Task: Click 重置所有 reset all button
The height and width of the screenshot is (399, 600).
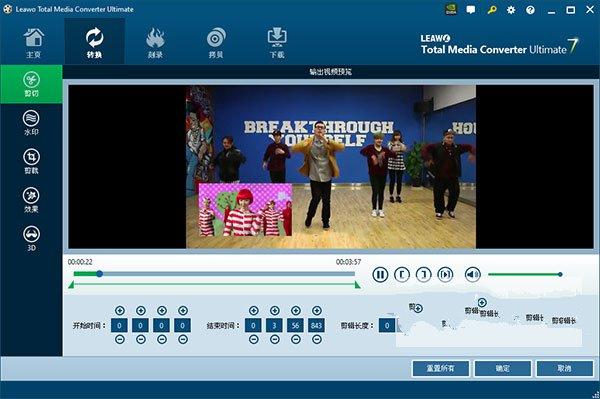Action: point(440,368)
